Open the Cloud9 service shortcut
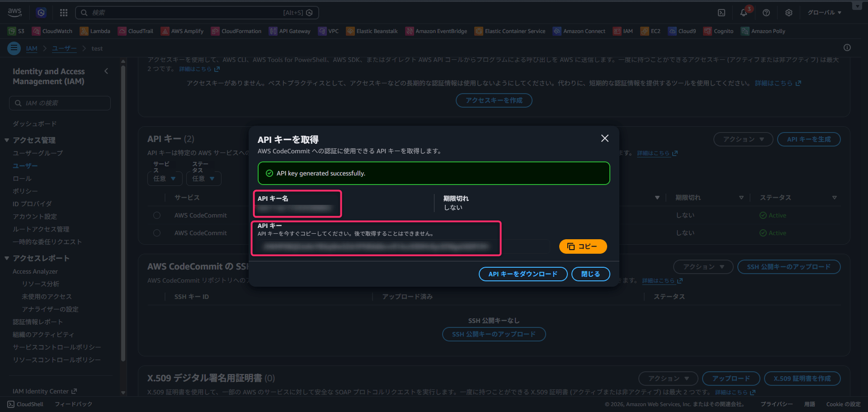 [682, 31]
